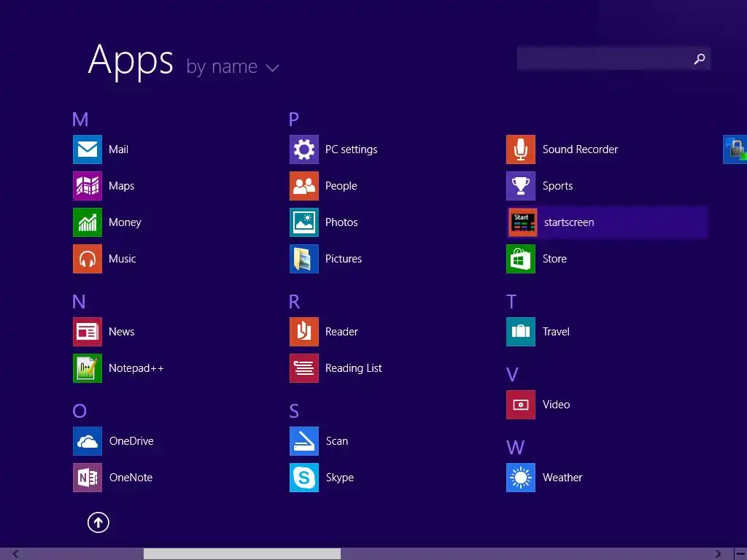Open the OneDrive cloud icon
The image size is (747, 560).
coord(88,441)
